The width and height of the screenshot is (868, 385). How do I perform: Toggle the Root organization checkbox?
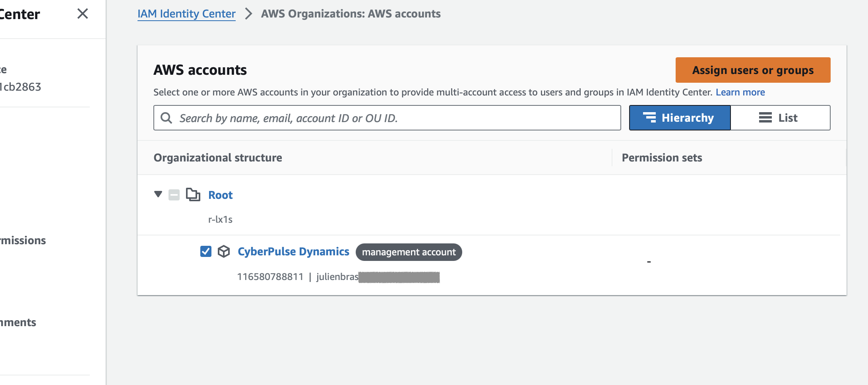tap(174, 195)
